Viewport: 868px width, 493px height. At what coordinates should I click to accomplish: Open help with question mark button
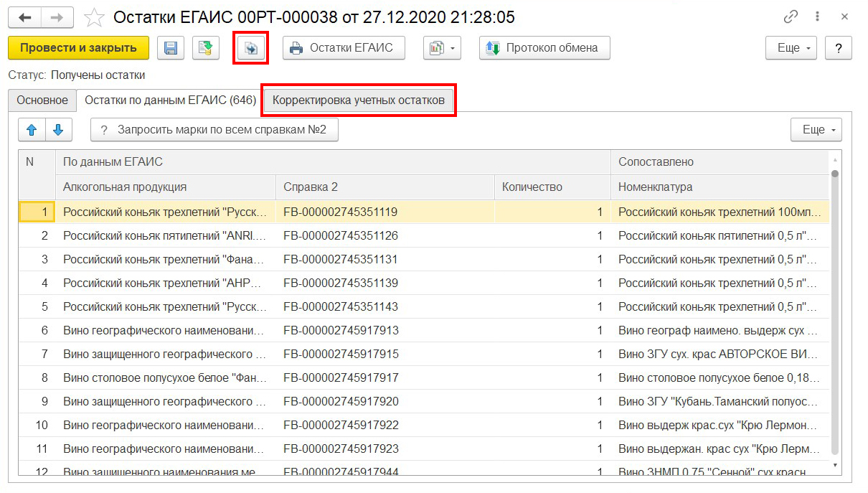tap(839, 48)
